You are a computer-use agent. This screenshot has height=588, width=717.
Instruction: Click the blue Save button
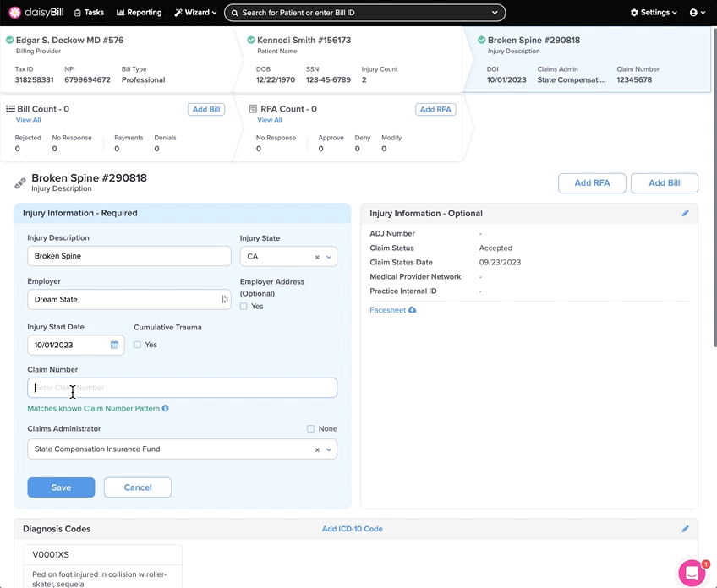pos(61,487)
